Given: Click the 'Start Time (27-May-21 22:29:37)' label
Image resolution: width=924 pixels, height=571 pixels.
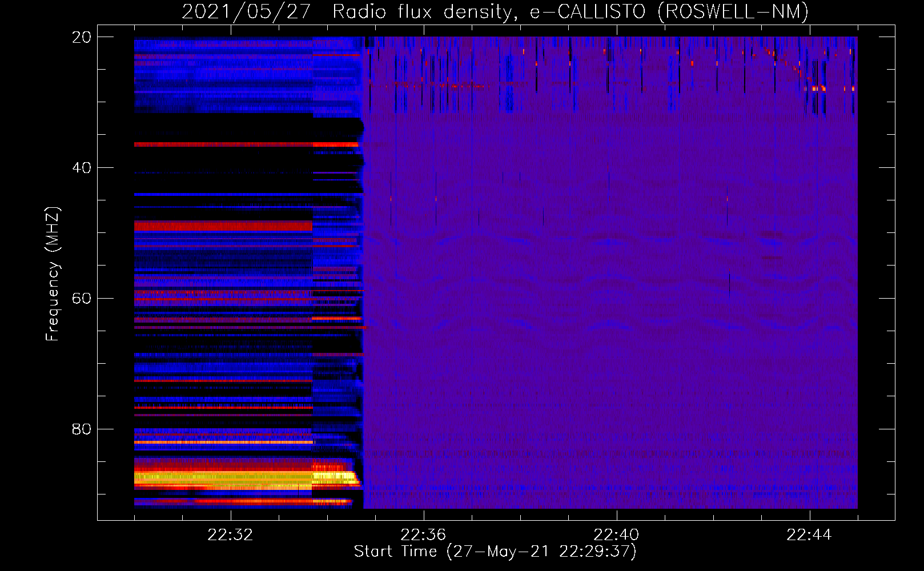Looking at the screenshot, I should pyautogui.click(x=495, y=552).
